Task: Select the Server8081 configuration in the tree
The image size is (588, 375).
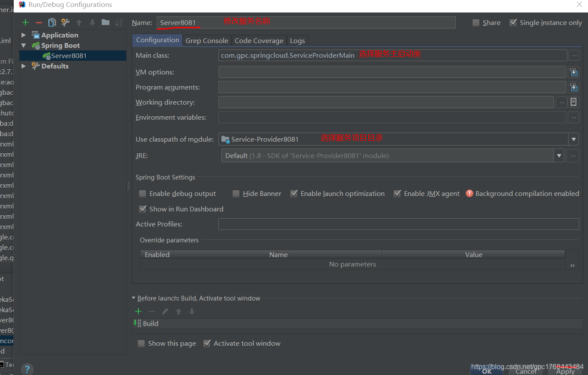Action: (x=73, y=56)
